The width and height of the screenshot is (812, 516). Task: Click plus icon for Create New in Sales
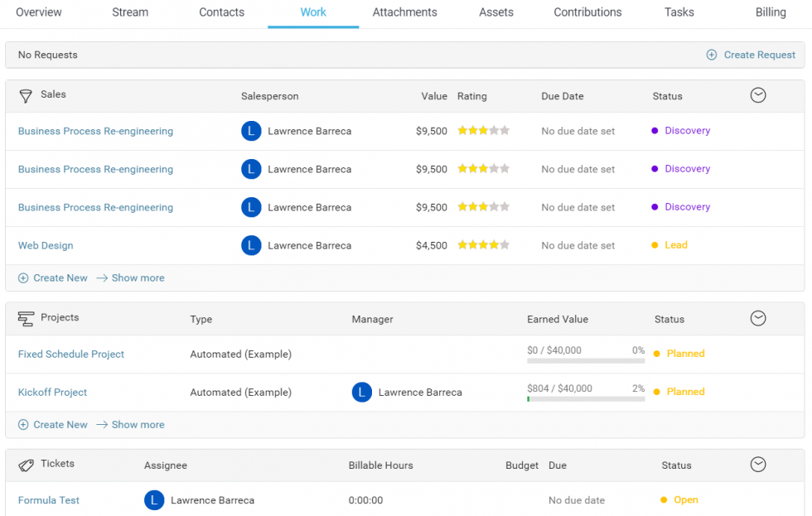[23, 278]
